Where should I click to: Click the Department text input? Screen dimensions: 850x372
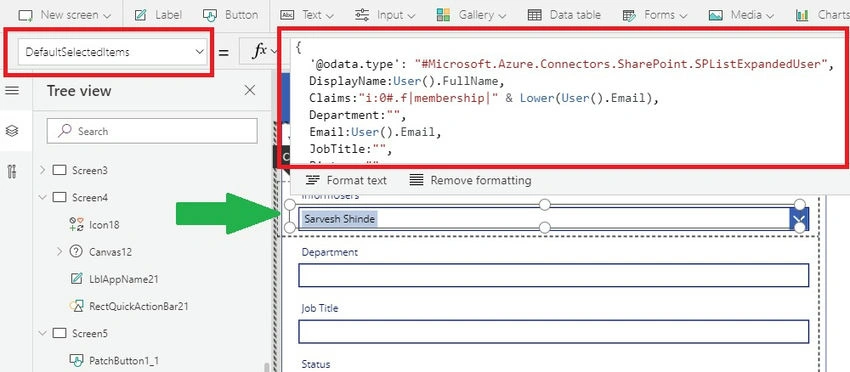point(553,275)
